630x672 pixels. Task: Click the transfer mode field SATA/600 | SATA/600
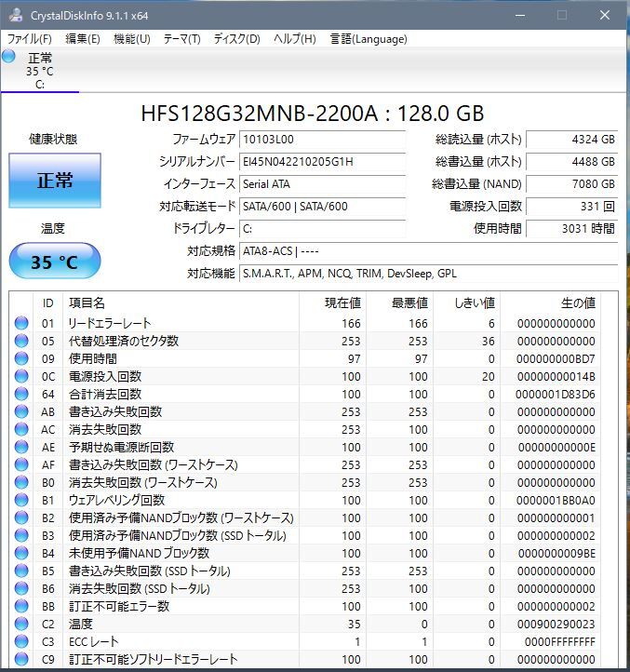click(x=322, y=206)
